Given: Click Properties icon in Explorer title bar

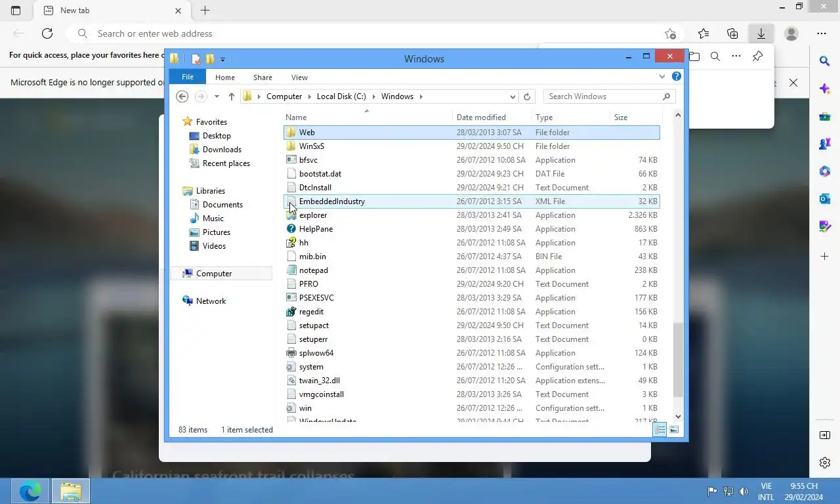Looking at the screenshot, I should click(x=196, y=59).
